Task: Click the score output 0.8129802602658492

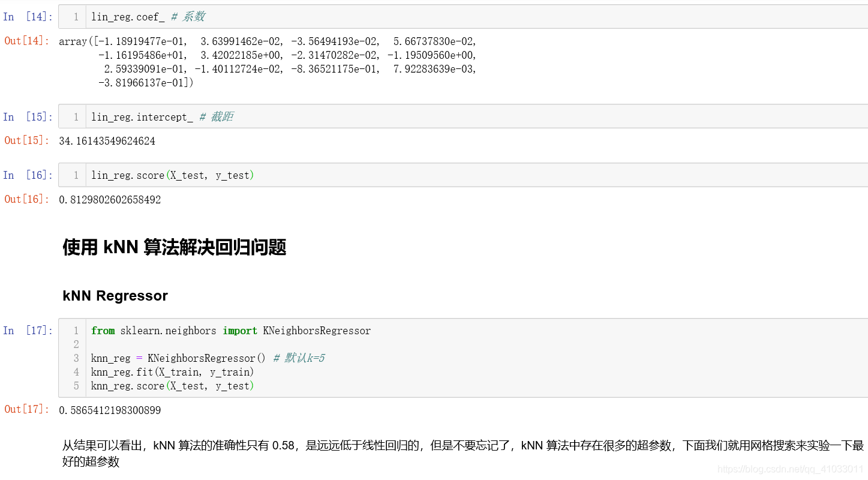Action: click(x=110, y=200)
